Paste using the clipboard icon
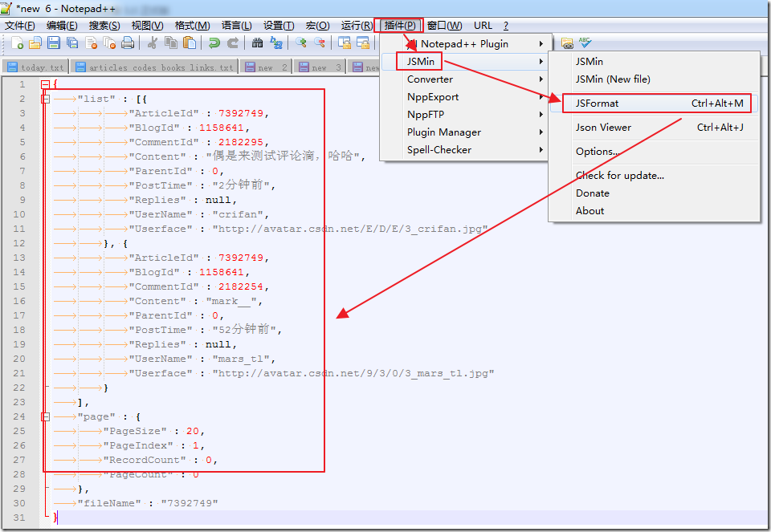This screenshot has width=771, height=532. (x=190, y=43)
